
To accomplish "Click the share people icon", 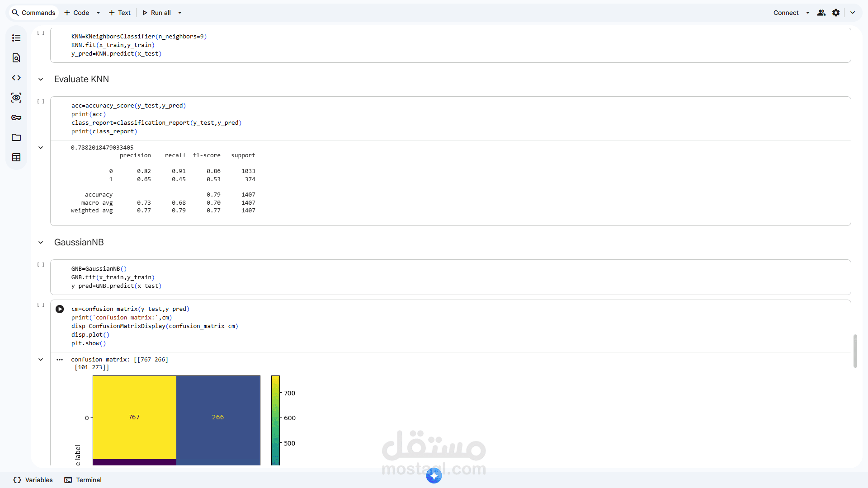I will coord(821,13).
